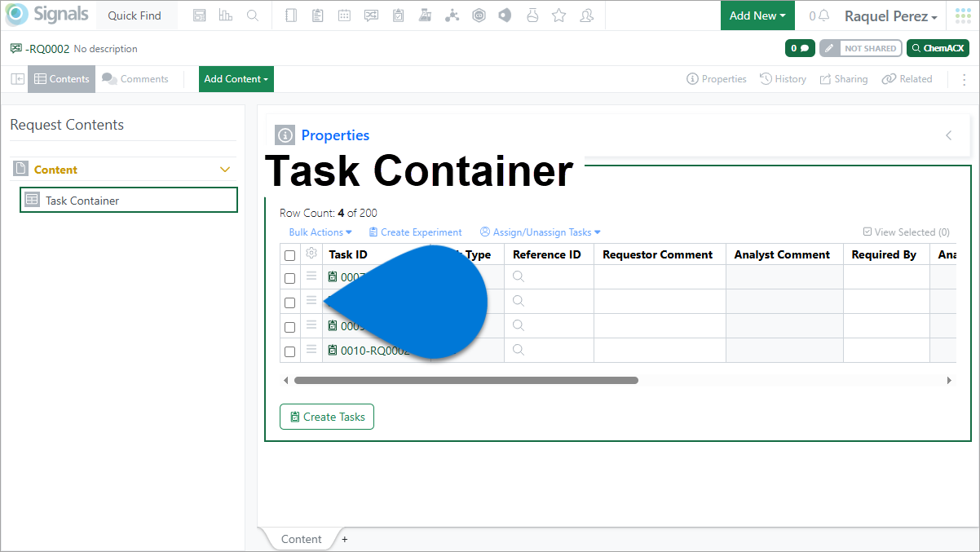Image resolution: width=980 pixels, height=552 pixels.
Task: Toggle the View Selected (0) checkbox
Action: 867,232
